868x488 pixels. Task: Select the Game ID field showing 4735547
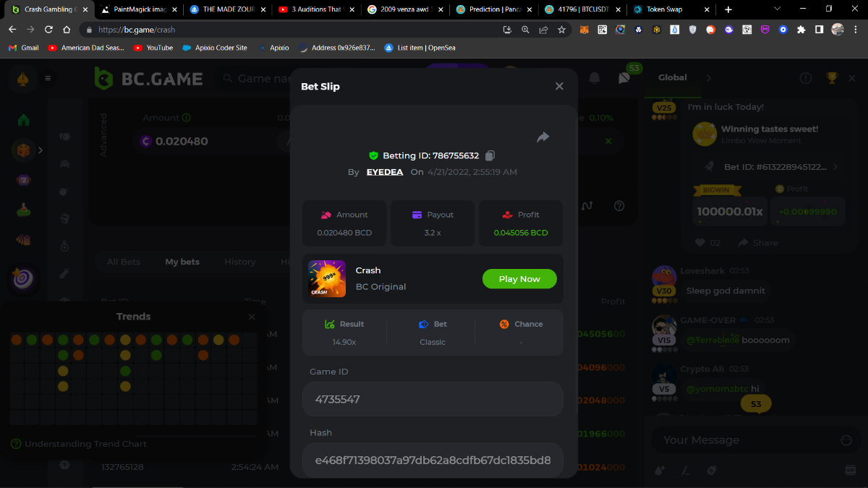(x=433, y=399)
